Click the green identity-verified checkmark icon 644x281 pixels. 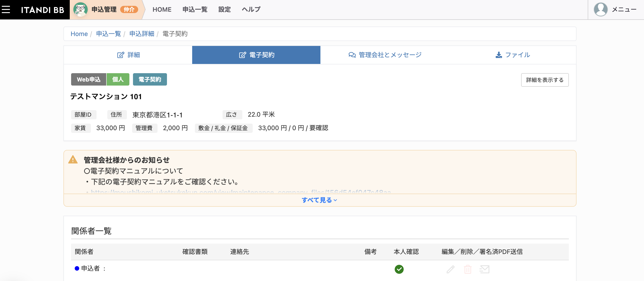tap(399, 269)
